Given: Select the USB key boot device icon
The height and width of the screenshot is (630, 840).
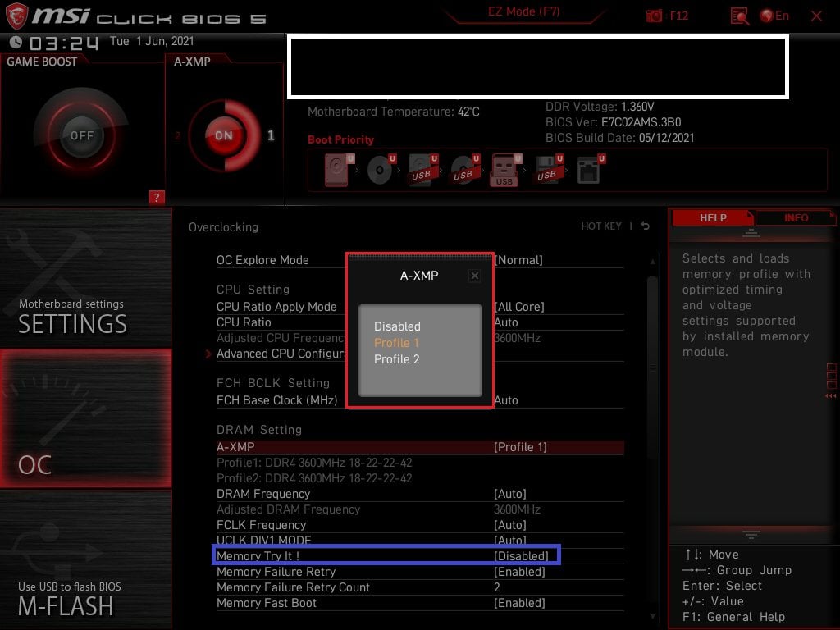Looking at the screenshot, I should 505,171.
